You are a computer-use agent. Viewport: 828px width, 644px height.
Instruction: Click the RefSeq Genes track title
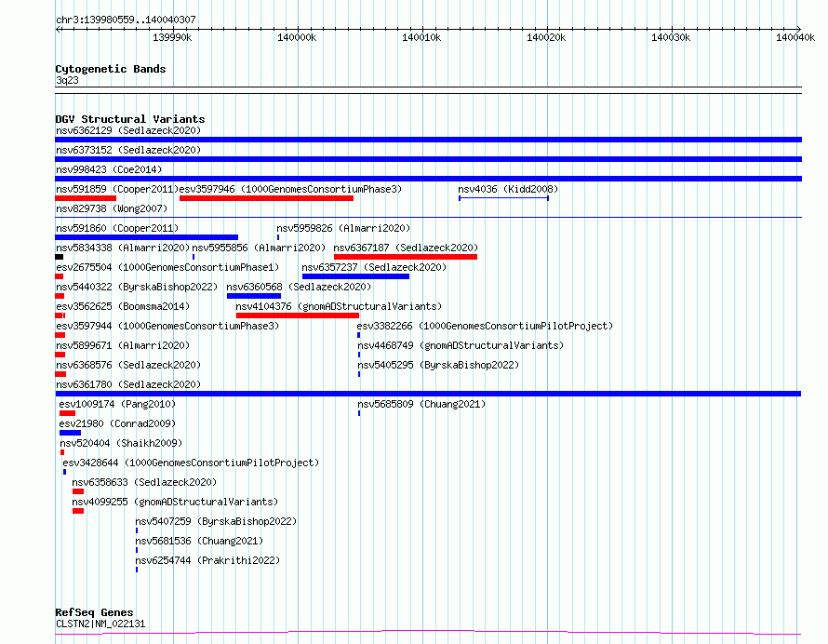pyautogui.click(x=94, y=612)
